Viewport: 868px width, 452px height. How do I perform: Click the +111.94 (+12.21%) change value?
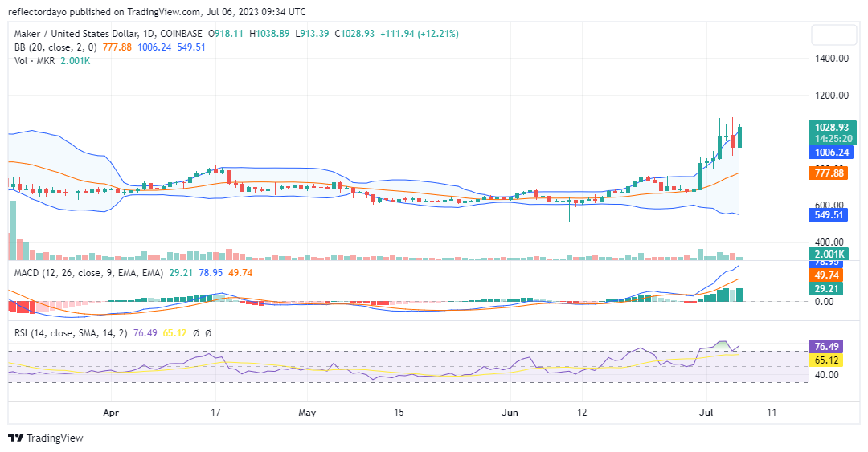419,34
